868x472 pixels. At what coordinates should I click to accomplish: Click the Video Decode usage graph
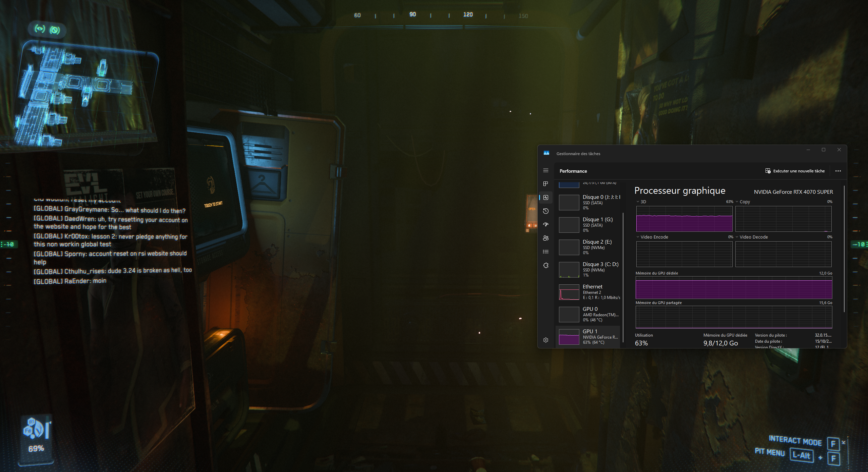coord(783,254)
